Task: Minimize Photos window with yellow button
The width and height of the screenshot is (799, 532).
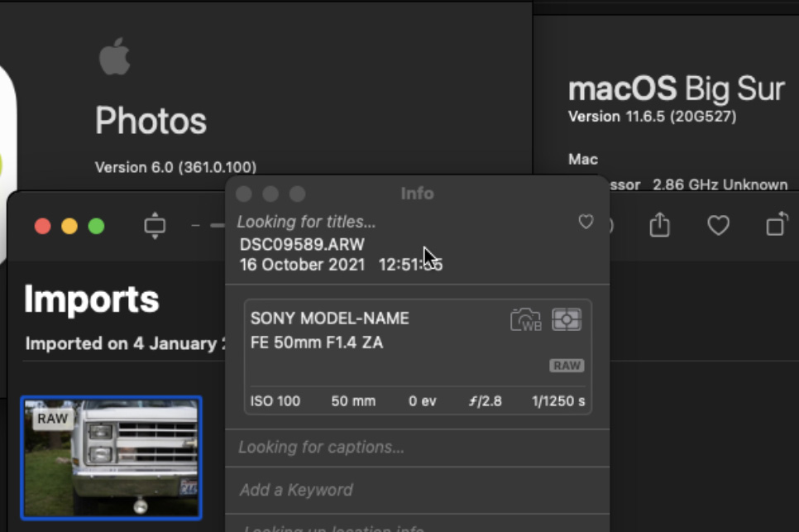Action: [69, 226]
